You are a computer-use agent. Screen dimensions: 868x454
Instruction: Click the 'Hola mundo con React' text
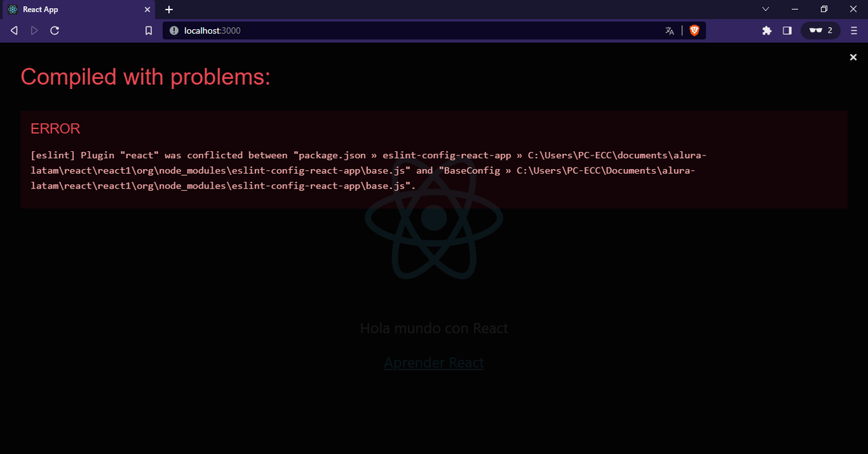click(x=434, y=328)
